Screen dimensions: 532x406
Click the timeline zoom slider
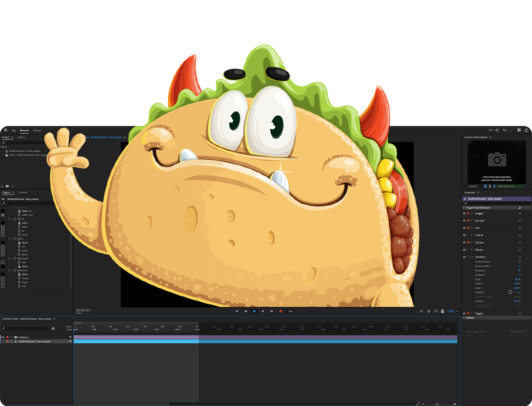tap(437, 403)
